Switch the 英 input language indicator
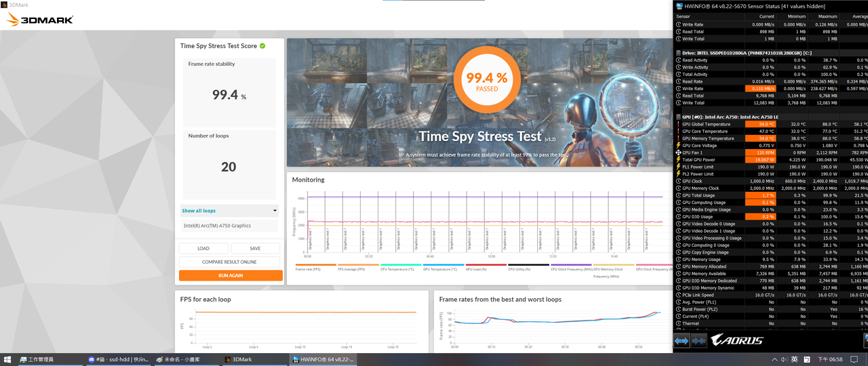This screenshot has width=868, height=366. 794,359
